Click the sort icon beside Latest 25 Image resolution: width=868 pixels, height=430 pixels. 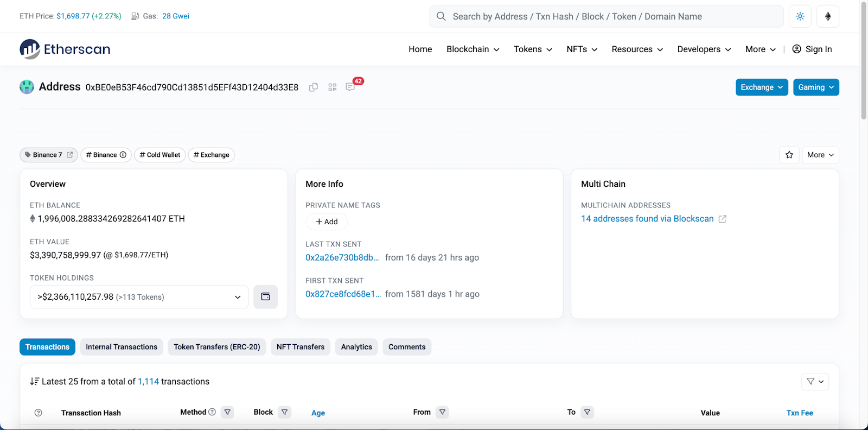coord(35,382)
